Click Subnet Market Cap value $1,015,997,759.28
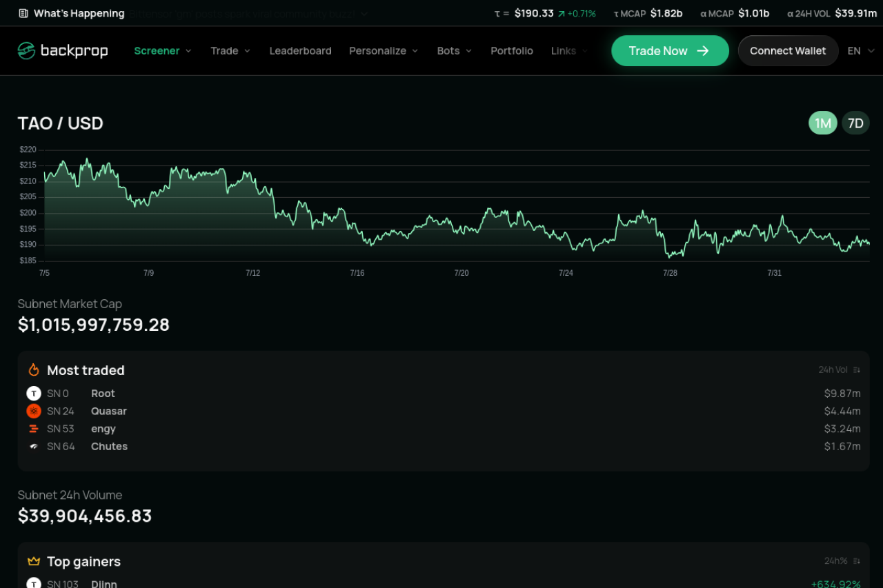Viewport: 883px width, 588px height. (x=94, y=325)
